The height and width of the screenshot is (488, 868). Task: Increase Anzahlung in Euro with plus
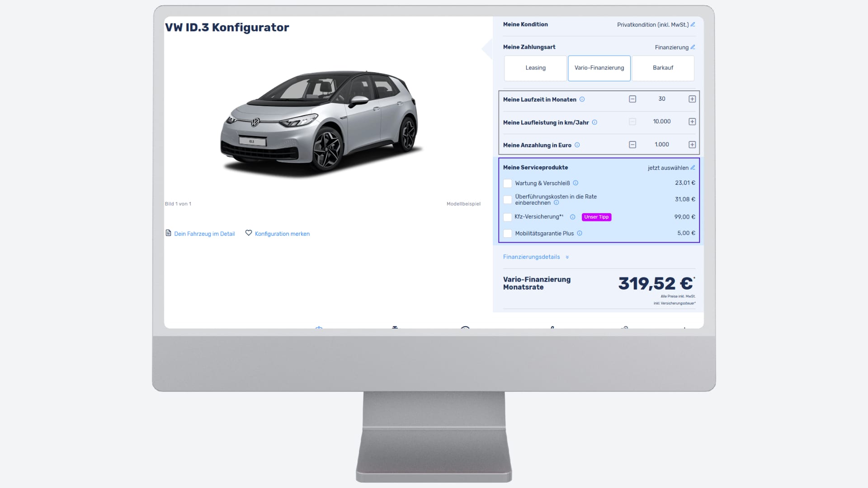pyautogui.click(x=692, y=145)
